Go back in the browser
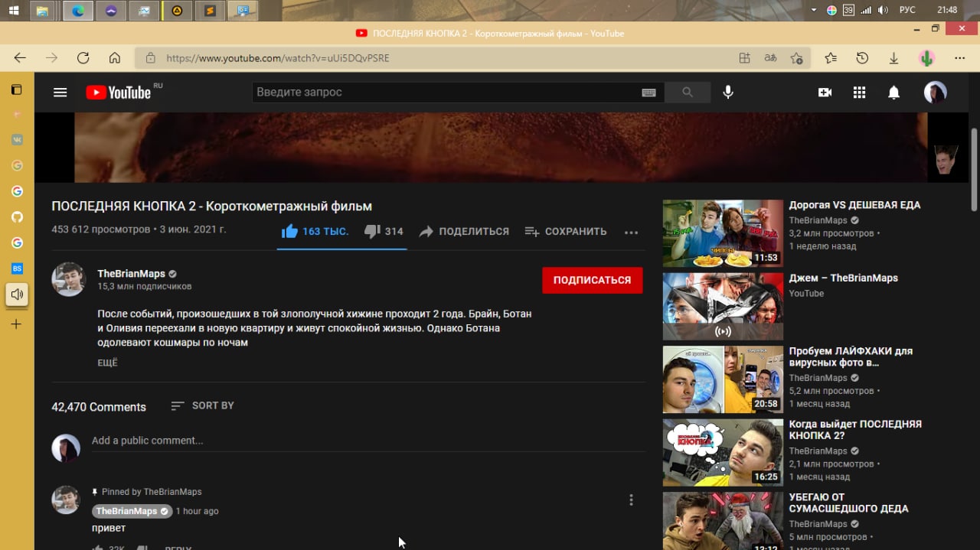 [x=20, y=58]
